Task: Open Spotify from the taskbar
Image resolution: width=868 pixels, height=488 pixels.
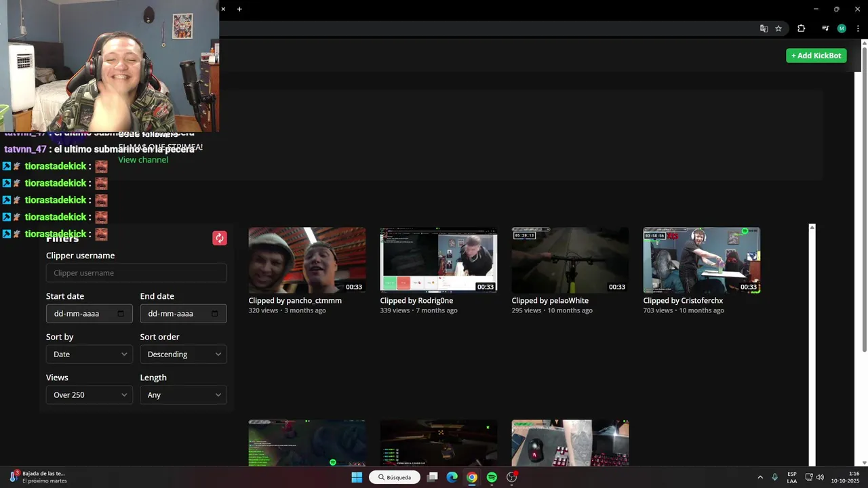Action: (x=492, y=477)
